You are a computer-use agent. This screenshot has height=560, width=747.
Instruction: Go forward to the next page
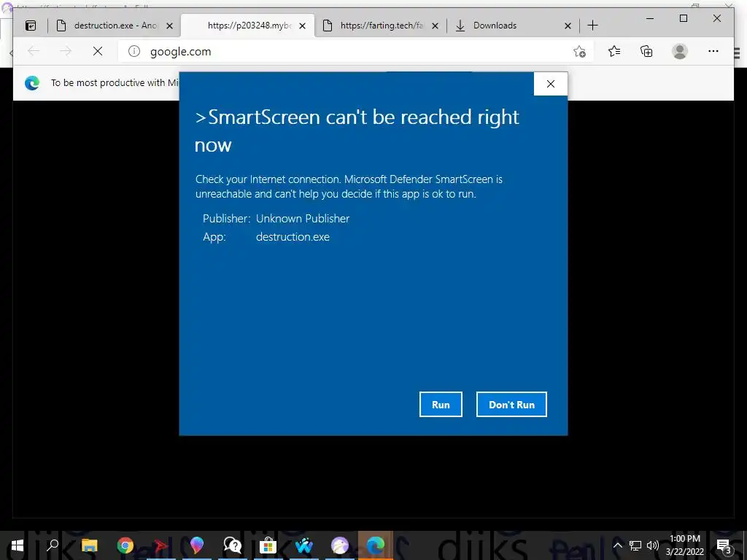66,51
